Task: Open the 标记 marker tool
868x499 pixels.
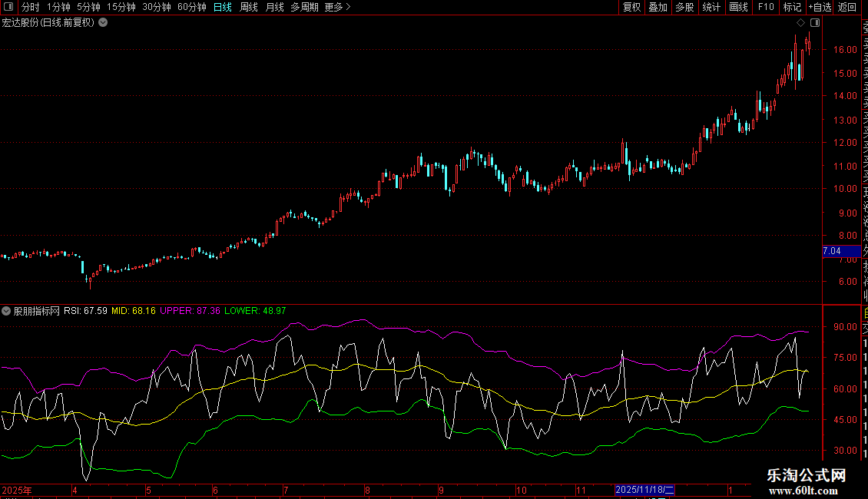Action: (792, 7)
